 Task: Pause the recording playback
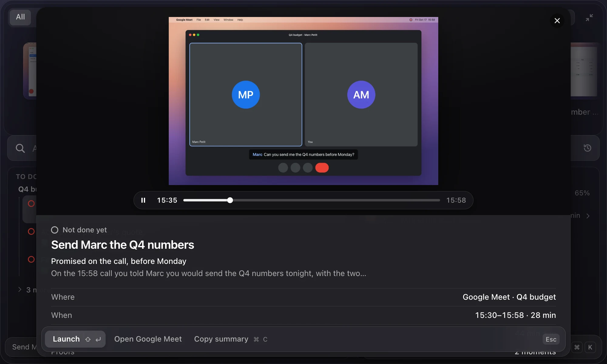coord(143,200)
